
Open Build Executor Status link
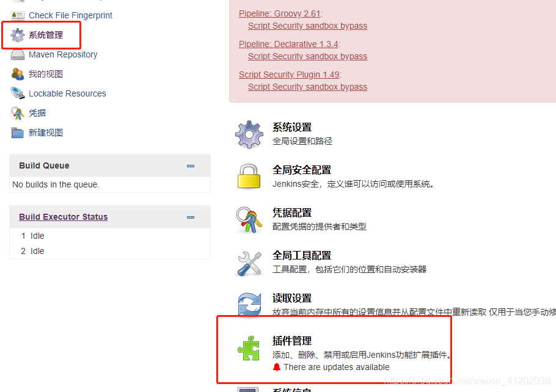[x=63, y=217]
